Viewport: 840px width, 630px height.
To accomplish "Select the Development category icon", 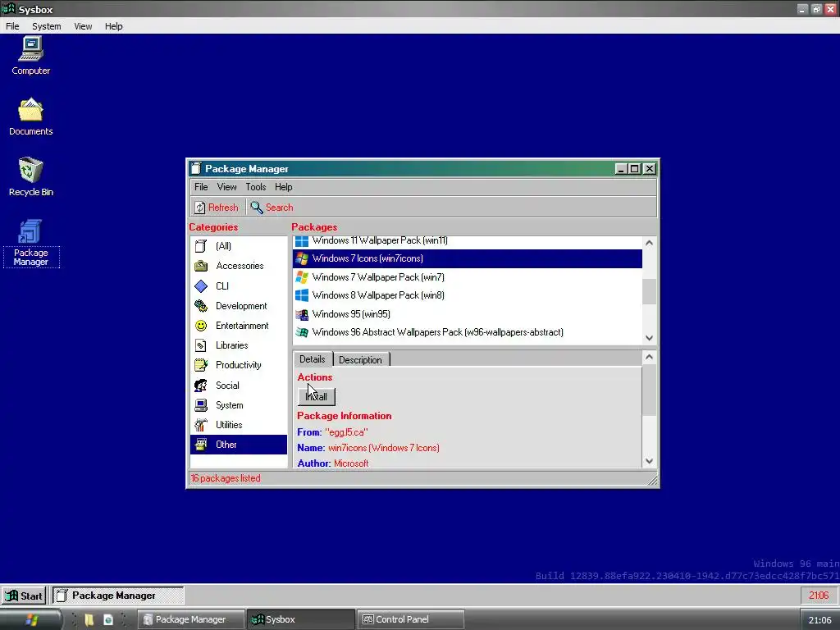I will 201,306.
